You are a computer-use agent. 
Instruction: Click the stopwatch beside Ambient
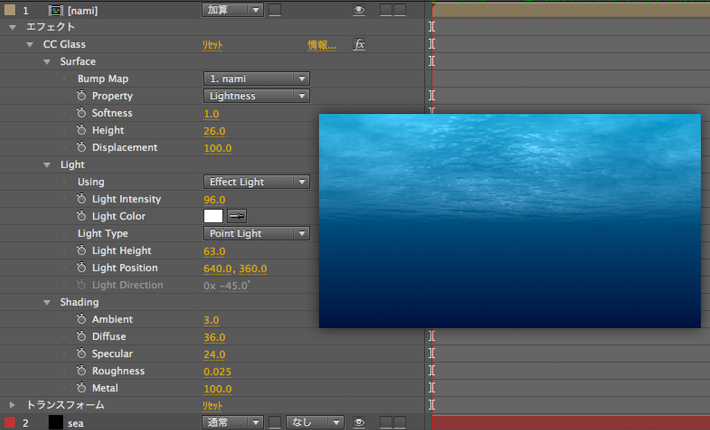(82, 320)
